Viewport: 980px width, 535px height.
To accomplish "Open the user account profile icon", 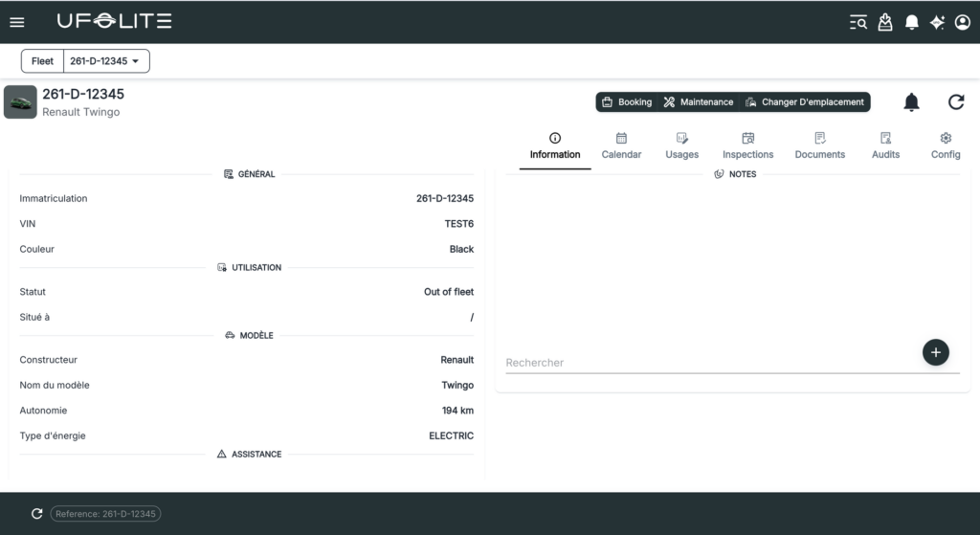I will pos(963,22).
